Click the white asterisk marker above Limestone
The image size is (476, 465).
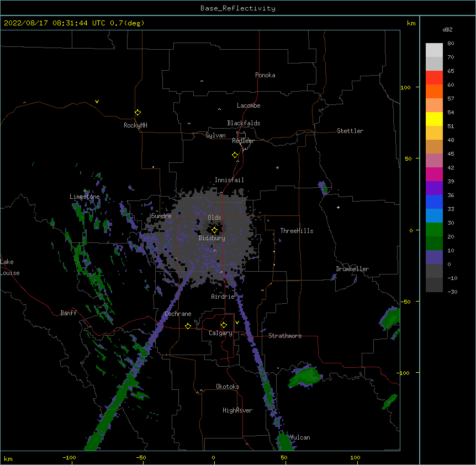(85, 191)
